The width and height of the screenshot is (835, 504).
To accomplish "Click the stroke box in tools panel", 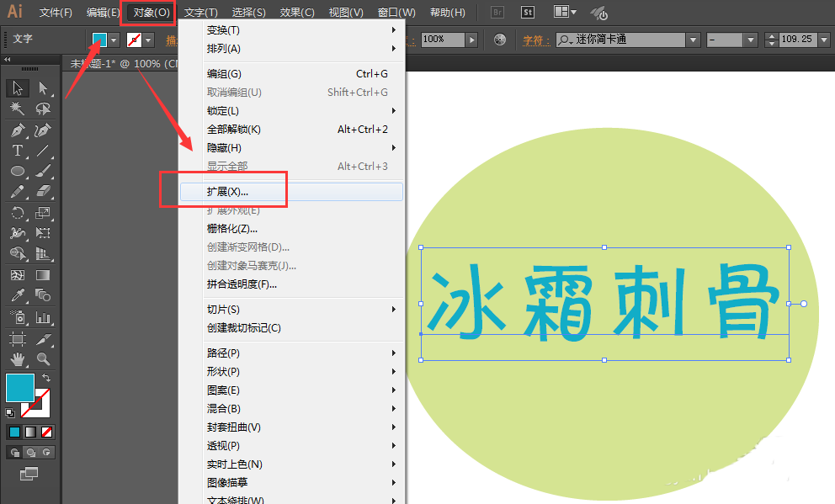I will pyautogui.click(x=42, y=410).
